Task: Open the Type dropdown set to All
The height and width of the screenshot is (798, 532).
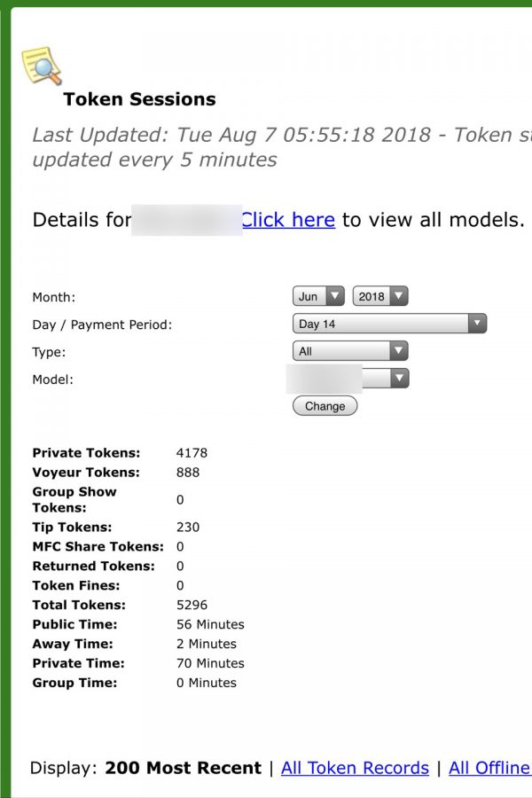Action: (x=349, y=351)
